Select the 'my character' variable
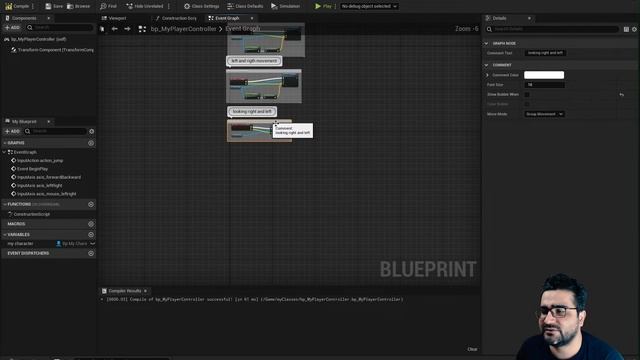The height and width of the screenshot is (360, 640). pyautogui.click(x=20, y=244)
